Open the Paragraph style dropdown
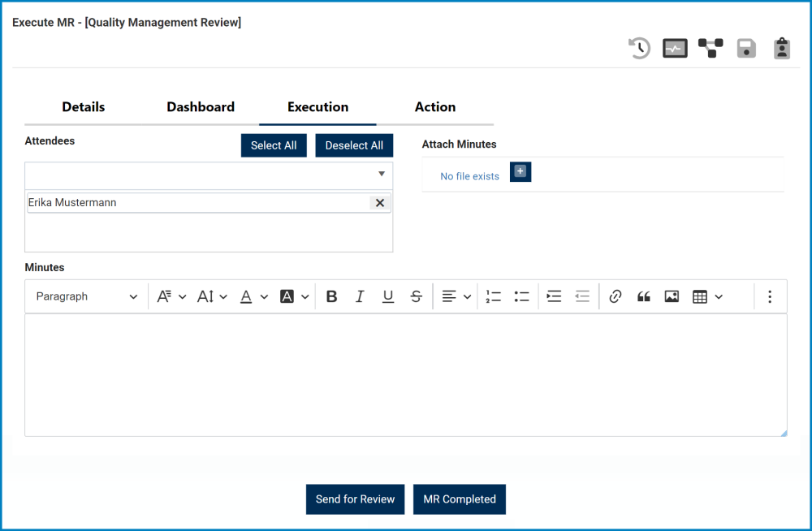The height and width of the screenshot is (531, 812). click(x=85, y=296)
